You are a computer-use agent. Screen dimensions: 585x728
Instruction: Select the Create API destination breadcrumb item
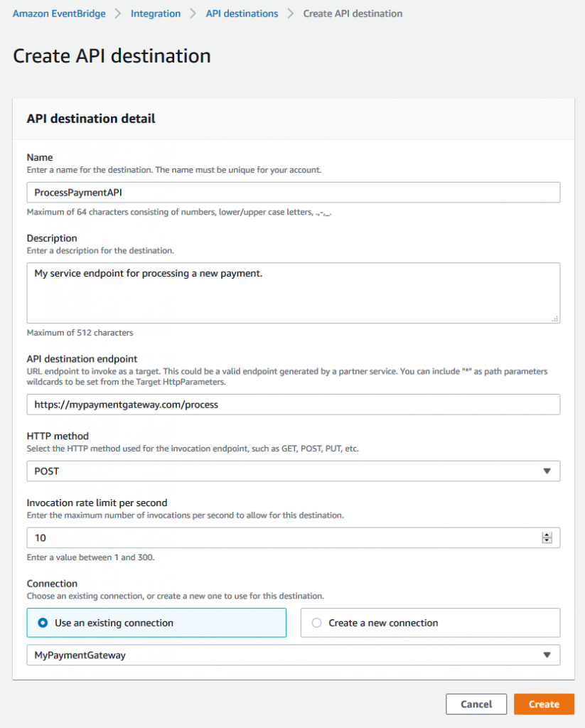(353, 13)
